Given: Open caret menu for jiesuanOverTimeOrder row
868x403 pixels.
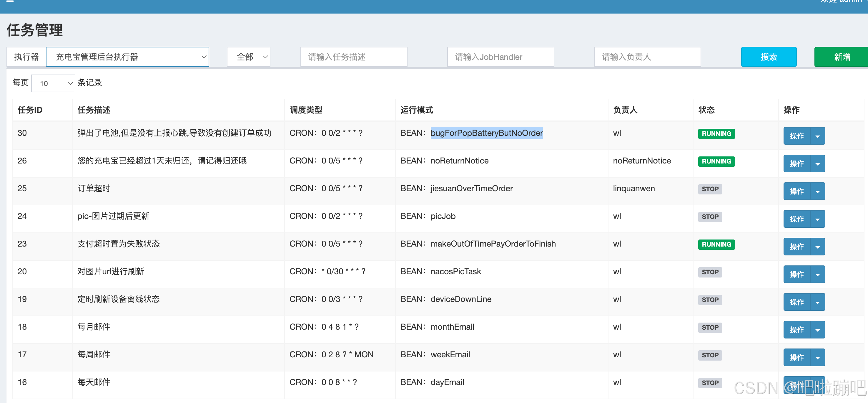Looking at the screenshot, I should (817, 191).
